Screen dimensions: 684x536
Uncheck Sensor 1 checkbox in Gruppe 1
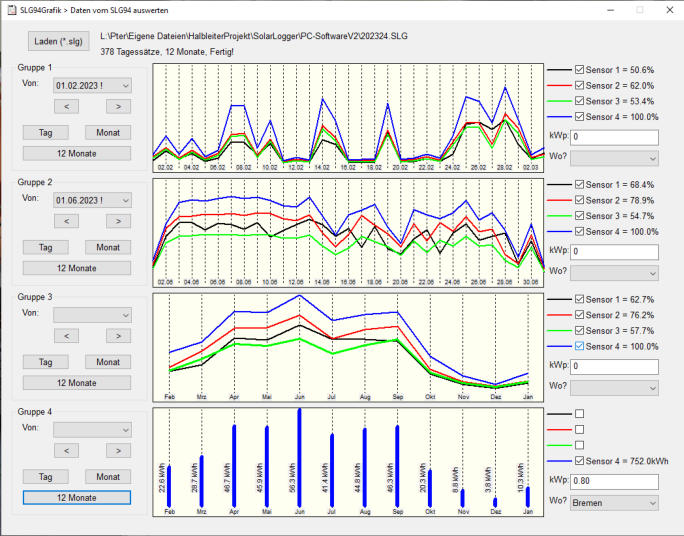coord(579,70)
